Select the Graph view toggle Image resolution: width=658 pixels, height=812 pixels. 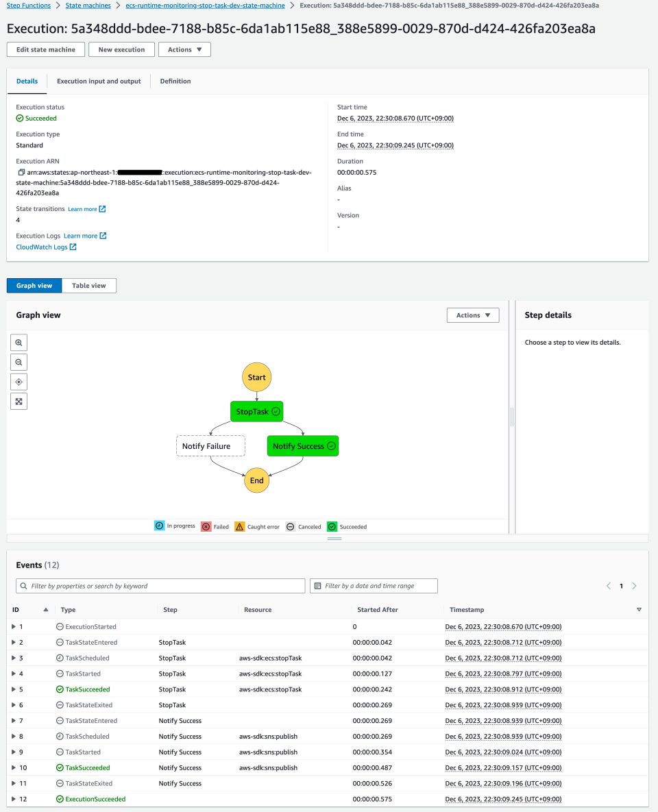[x=33, y=285]
